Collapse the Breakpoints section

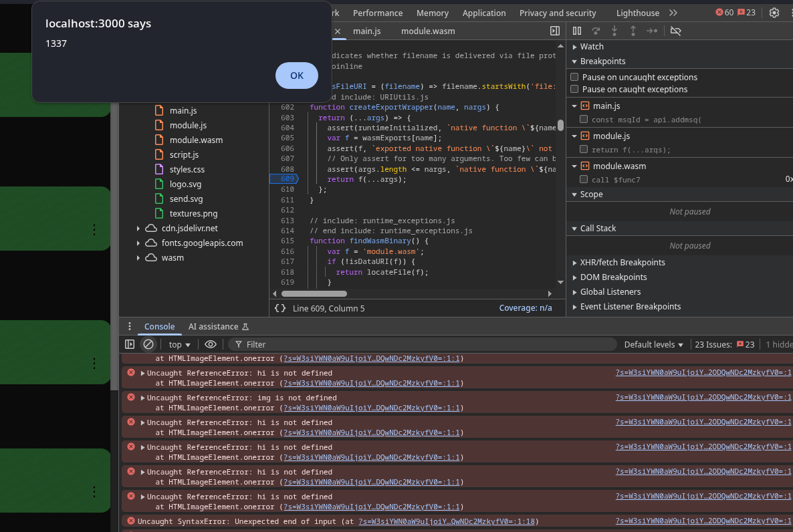click(574, 61)
